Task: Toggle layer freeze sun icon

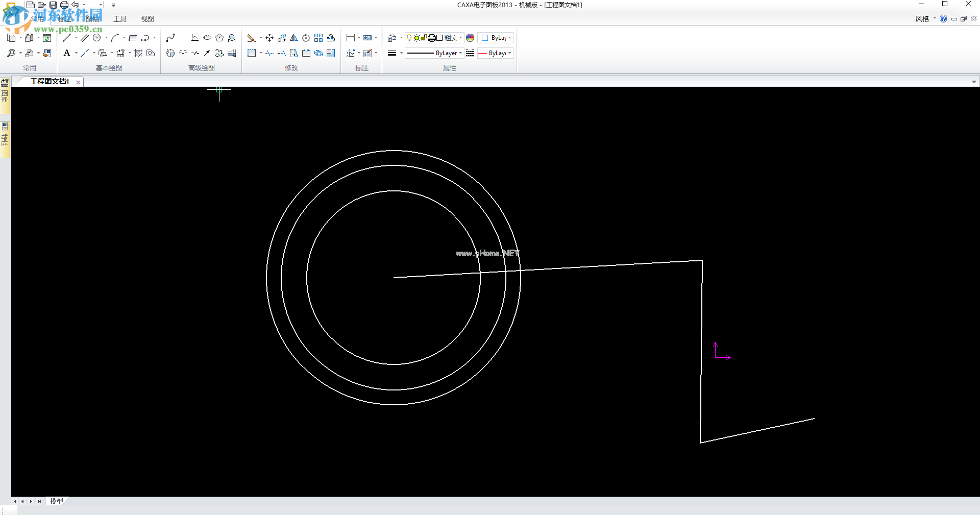Action: [x=416, y=38]
